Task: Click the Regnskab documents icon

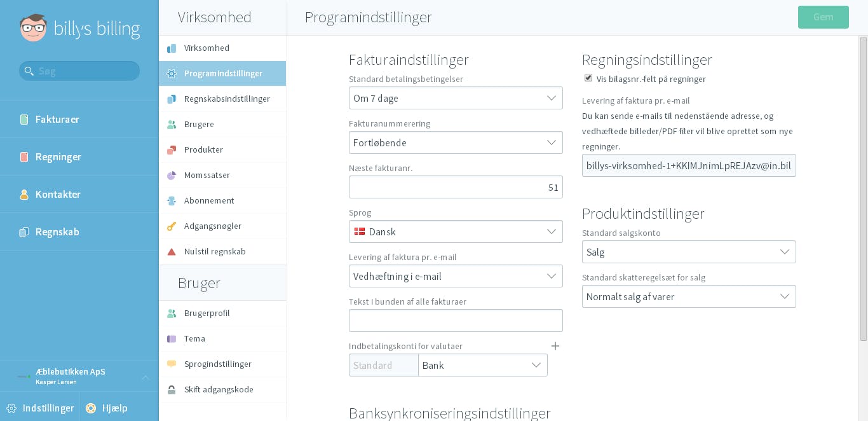Action: pos(24,232)
